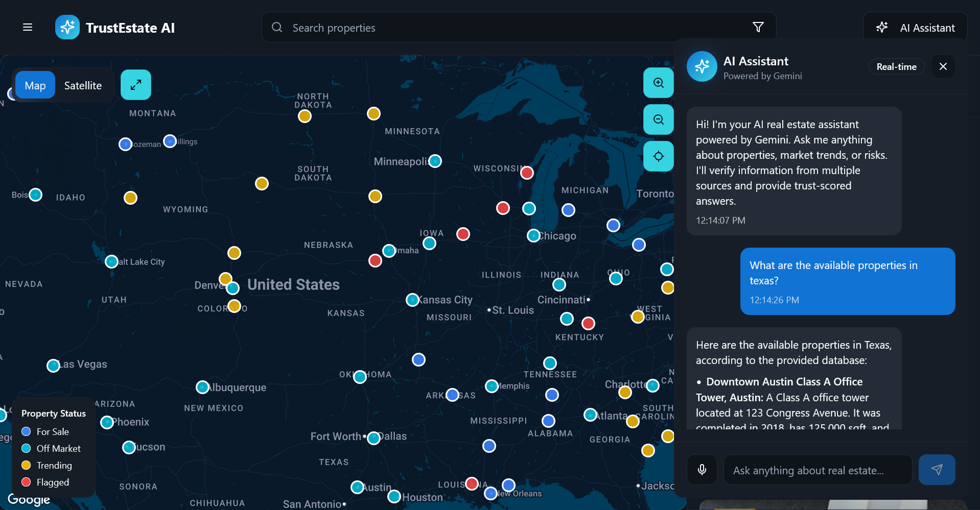Screen dimensions: 980x510
Task: Click the "Powered by Gemini" subtitle
Action: 763,76
